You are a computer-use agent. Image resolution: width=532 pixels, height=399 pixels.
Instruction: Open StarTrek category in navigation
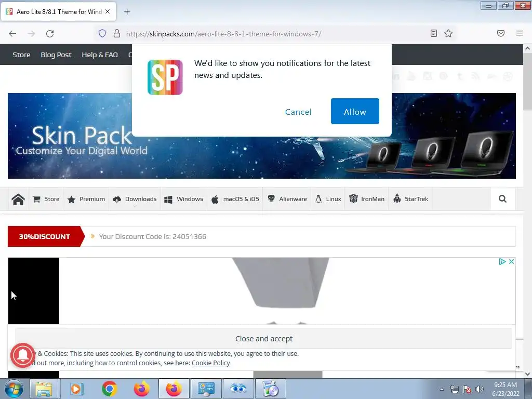pyautogui.click(x=410, y=199)
